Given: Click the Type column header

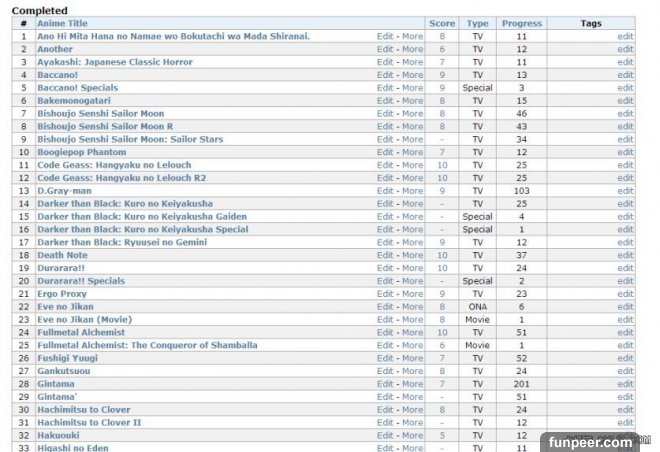Looking at the screenshot, I should [x=478, y=23].
